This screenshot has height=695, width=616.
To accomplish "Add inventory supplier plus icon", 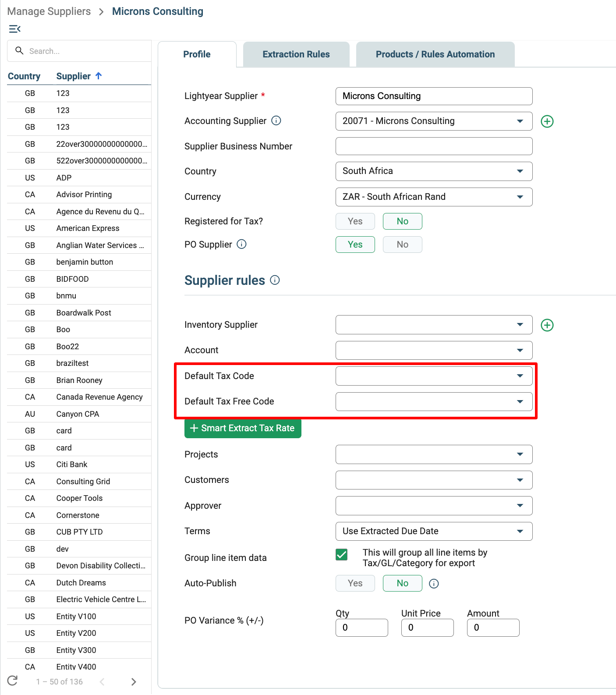I will (x=547, y=325).
